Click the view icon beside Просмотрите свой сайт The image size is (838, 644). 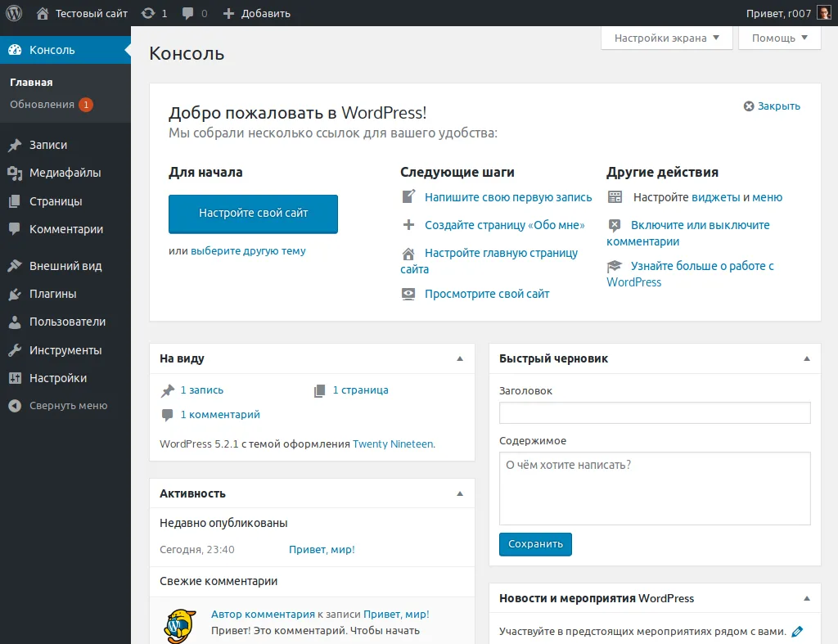408,294
